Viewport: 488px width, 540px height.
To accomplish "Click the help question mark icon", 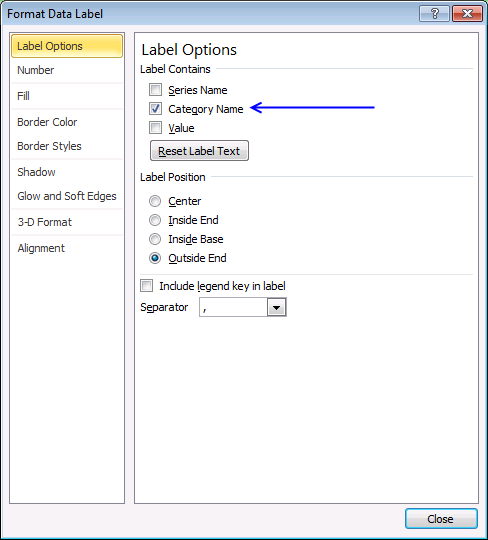I will pyautogui.click(x=434, y=14).
